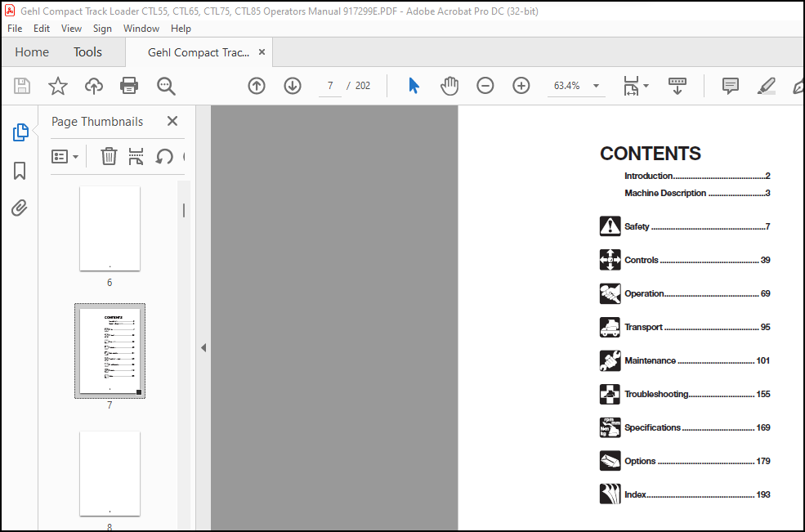Select the Gehl Compact Trac... document tab
This screenshot has height=532, width=805.
click(x=199, y=52)
